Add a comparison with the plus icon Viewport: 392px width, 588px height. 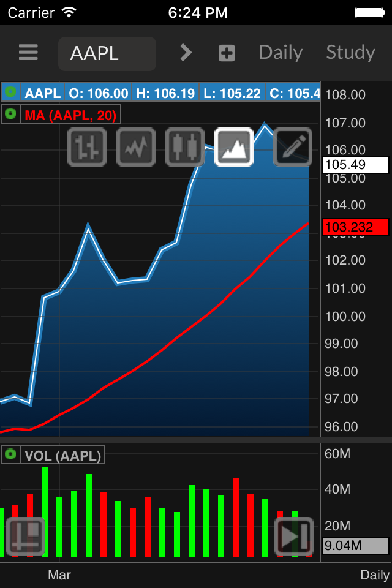click(227, 53)
